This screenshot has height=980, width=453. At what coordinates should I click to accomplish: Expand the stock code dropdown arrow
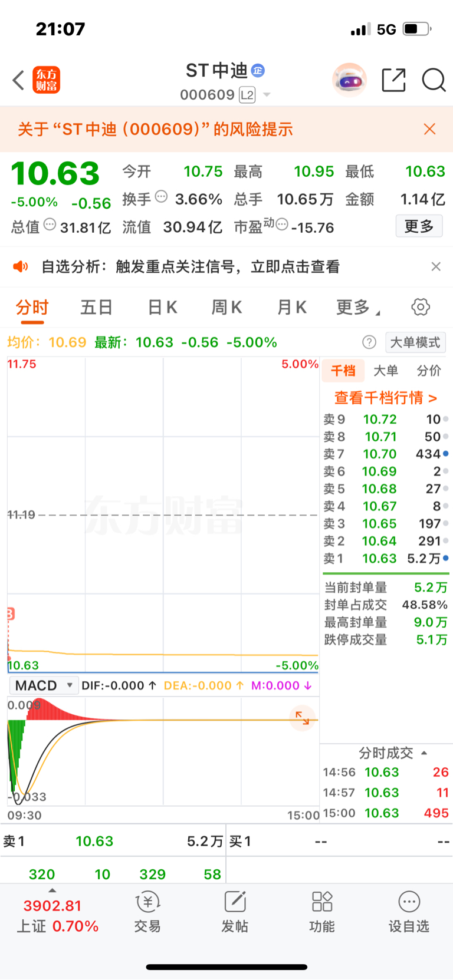pos(267,95)
